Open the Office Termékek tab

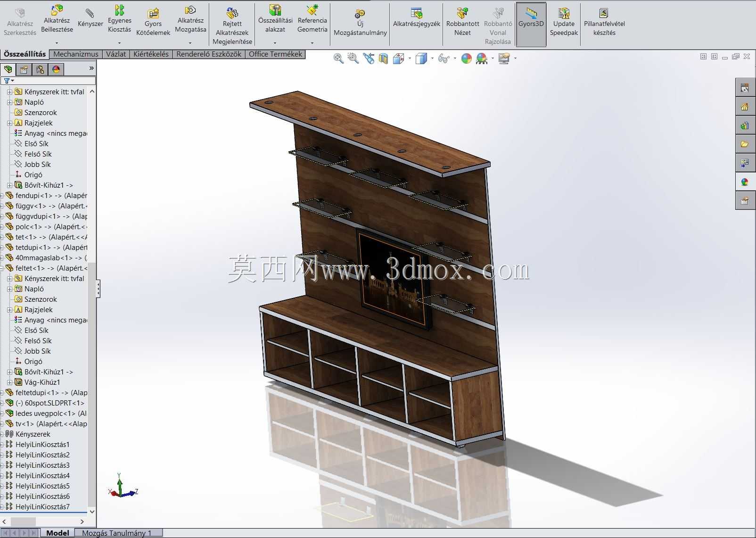pyautogui.click(x=275, y=54)
